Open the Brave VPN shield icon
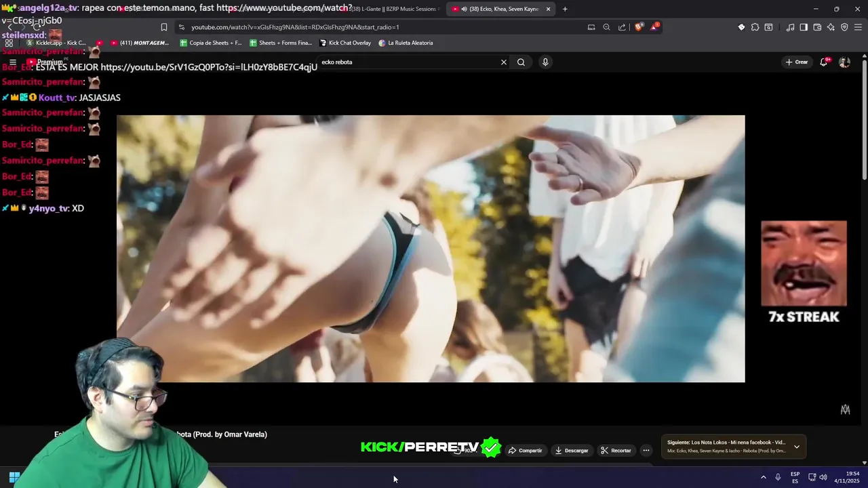This screenshot has height=488, width=868. tap(844, 27)
